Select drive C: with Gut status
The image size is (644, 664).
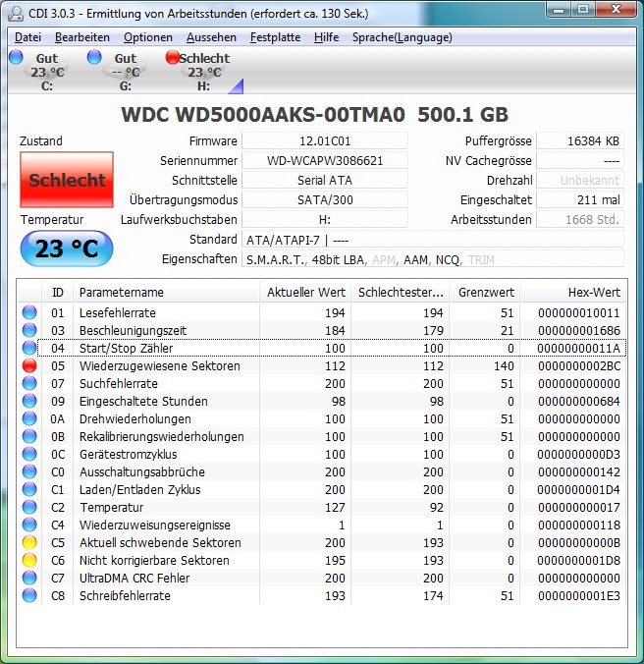tap(47, 72)
